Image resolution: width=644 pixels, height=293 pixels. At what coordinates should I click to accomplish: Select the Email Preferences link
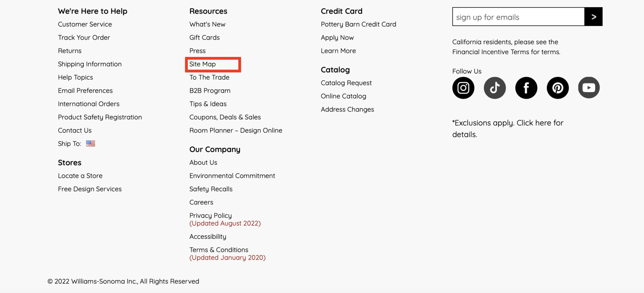pyautogui.click(x=85, y=90)
